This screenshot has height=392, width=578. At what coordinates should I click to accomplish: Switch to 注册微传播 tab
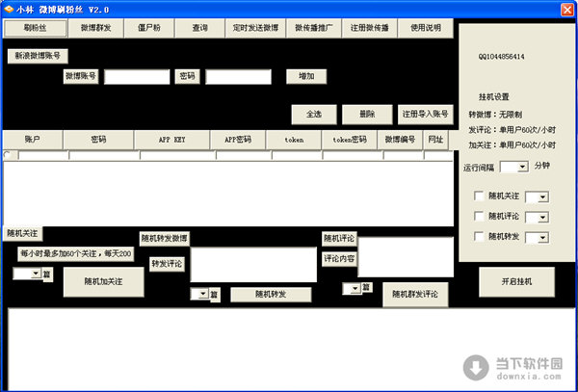370,28
